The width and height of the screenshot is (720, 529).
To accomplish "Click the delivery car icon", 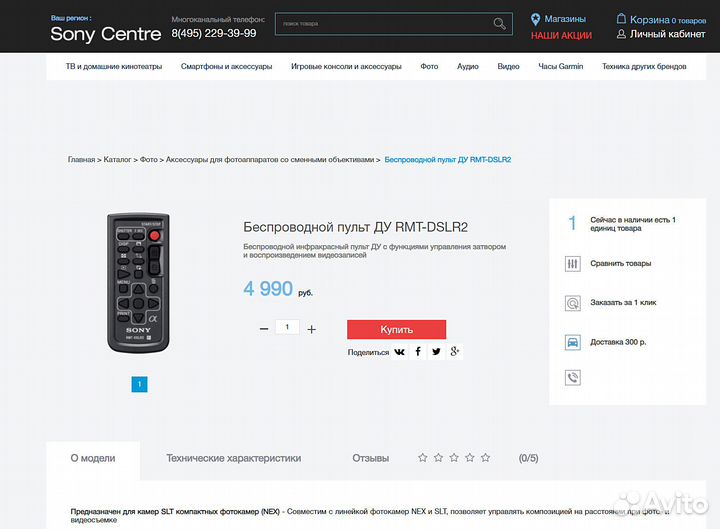I will tap(573, 343).
